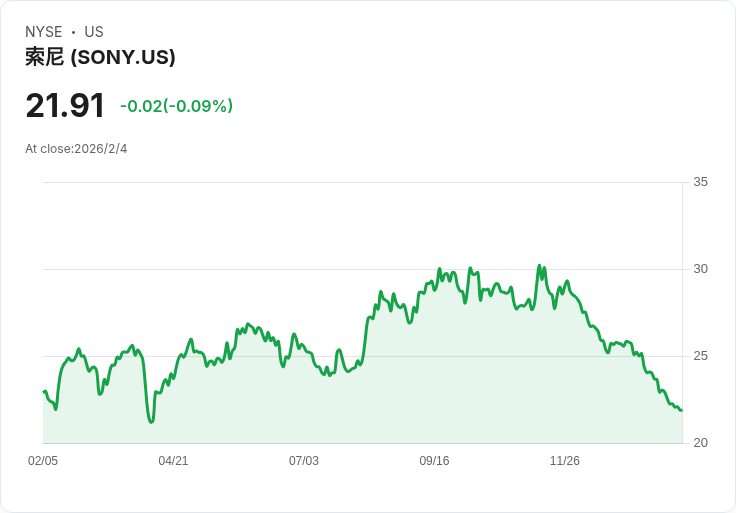Viewport: 736px width, 513px height.
Task: Click the US market label
Action: tap(94, 32)
